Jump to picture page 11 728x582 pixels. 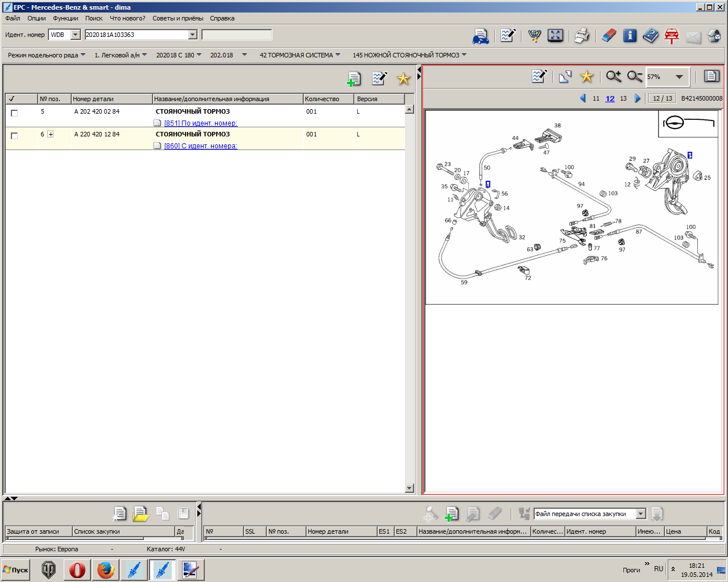click(596, 98)
